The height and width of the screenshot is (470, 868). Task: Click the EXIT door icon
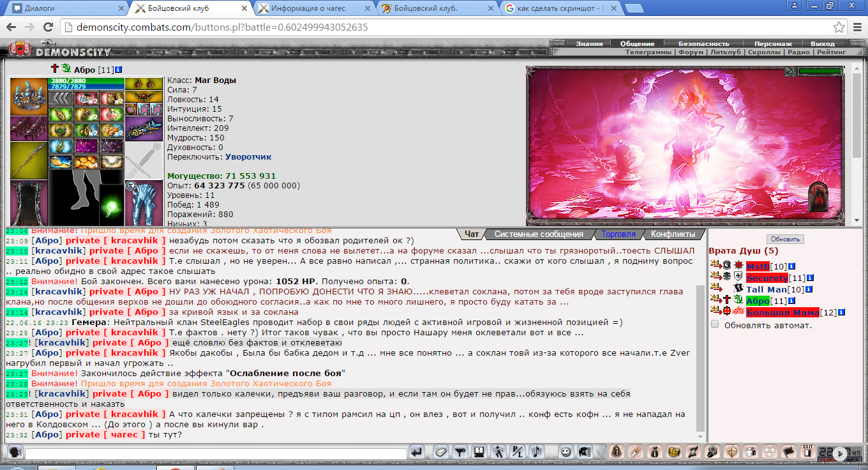pyautogui.click(x=807, y=451)
